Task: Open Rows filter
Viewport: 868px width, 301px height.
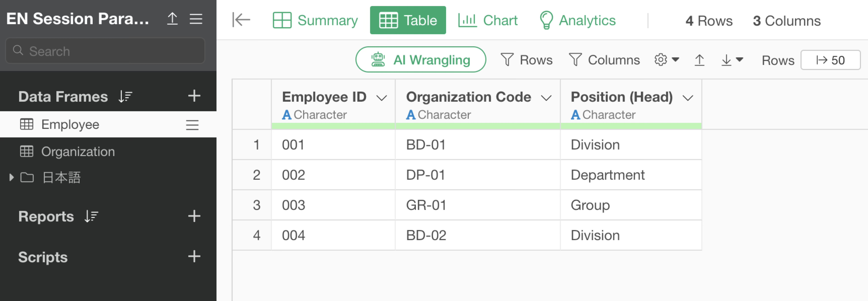Action: (526, 60)
